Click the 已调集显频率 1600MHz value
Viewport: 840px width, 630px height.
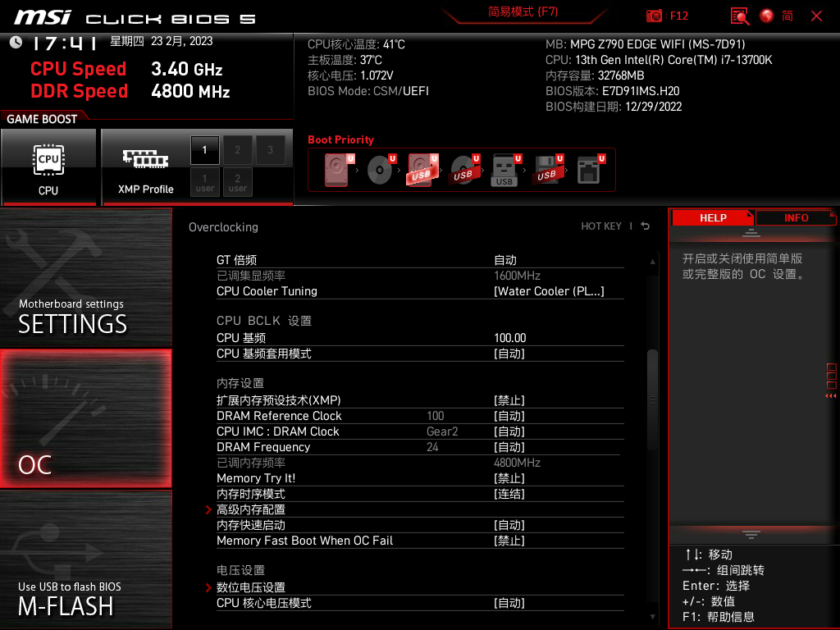click(517, 276)
